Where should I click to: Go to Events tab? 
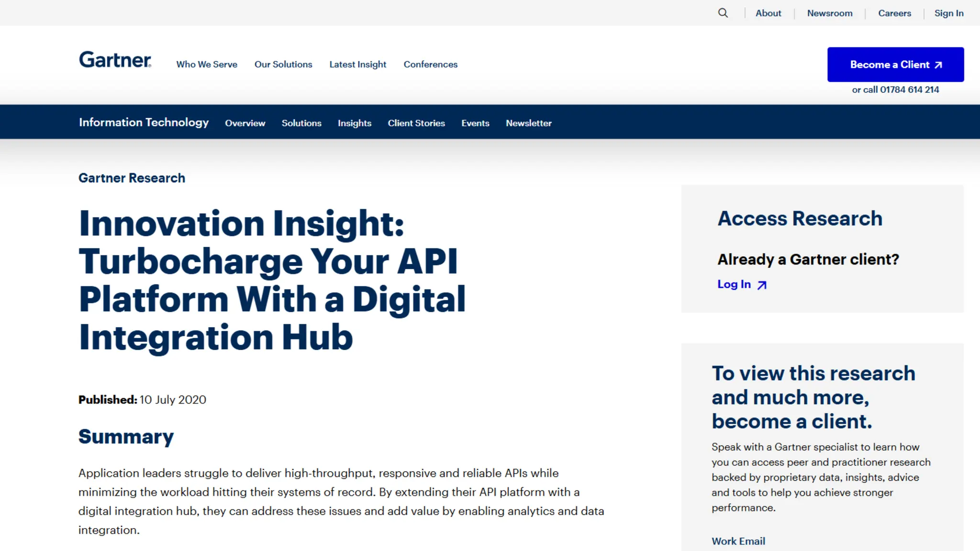(x=475, y=123)
